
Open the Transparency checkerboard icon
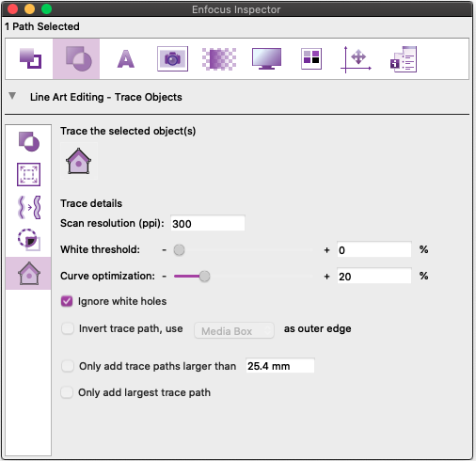tap(219, 59)
